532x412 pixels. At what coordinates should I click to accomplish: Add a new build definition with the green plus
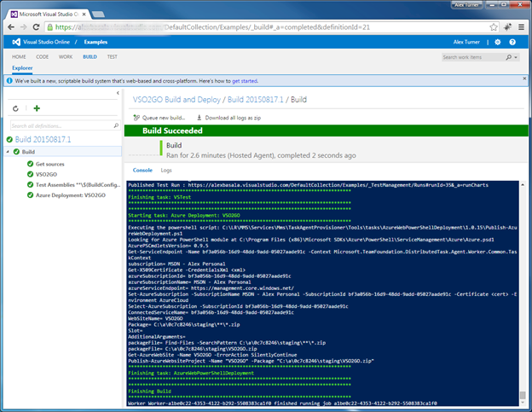37,108
